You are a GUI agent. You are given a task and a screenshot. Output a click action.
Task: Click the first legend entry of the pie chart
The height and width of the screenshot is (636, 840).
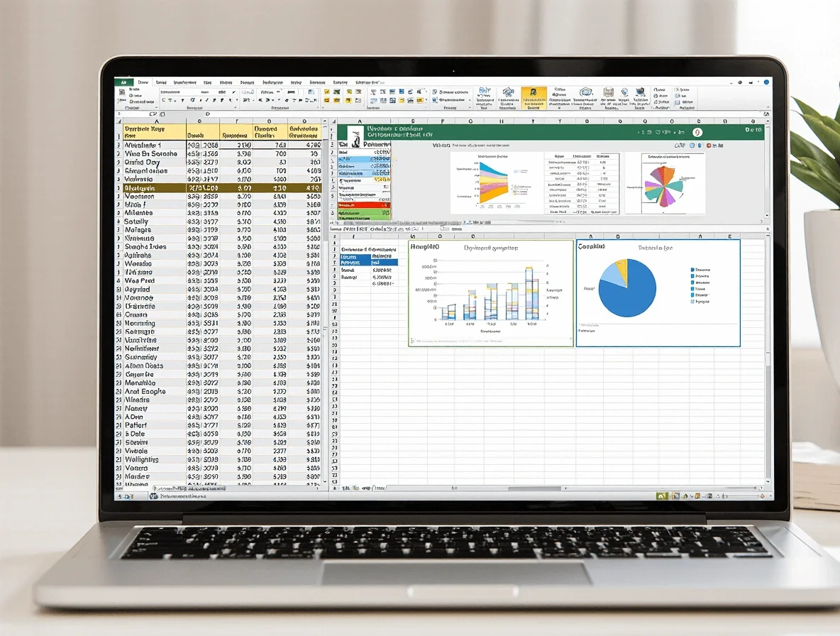point(701,270)
